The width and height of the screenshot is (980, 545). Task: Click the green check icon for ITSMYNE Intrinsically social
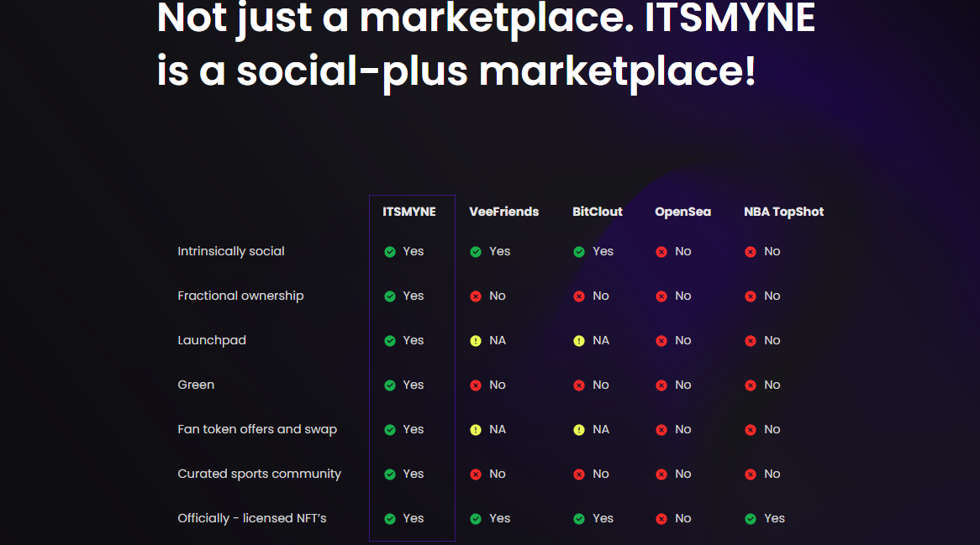390,252
